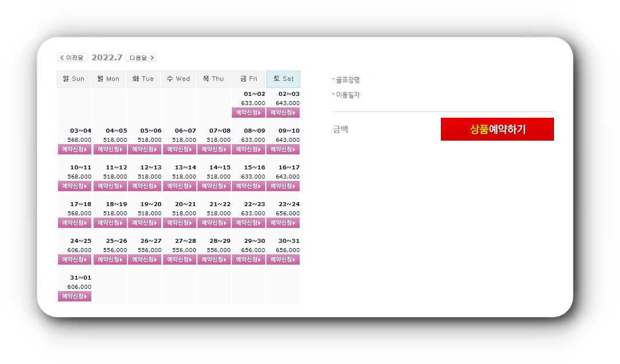Request booking for 17~18 dates

point(74,223)
